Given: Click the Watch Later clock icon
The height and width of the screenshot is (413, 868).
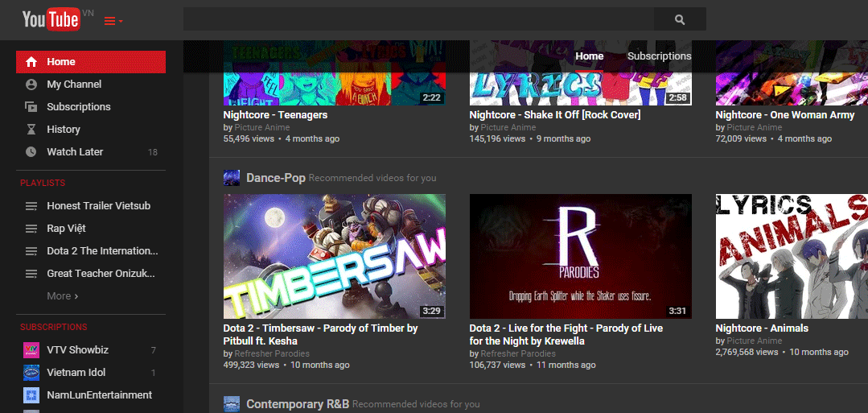Looking at the screenshot, I should point(31,152).
